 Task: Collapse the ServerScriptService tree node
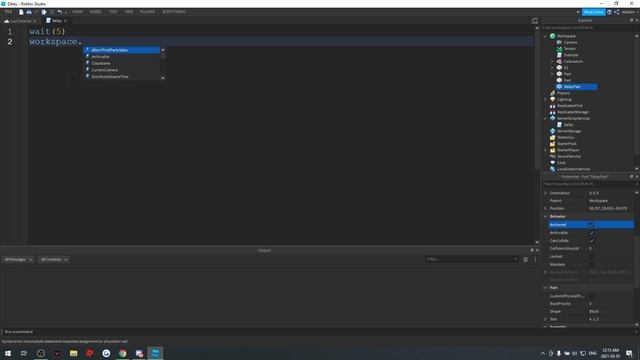(x=546, y=118)
